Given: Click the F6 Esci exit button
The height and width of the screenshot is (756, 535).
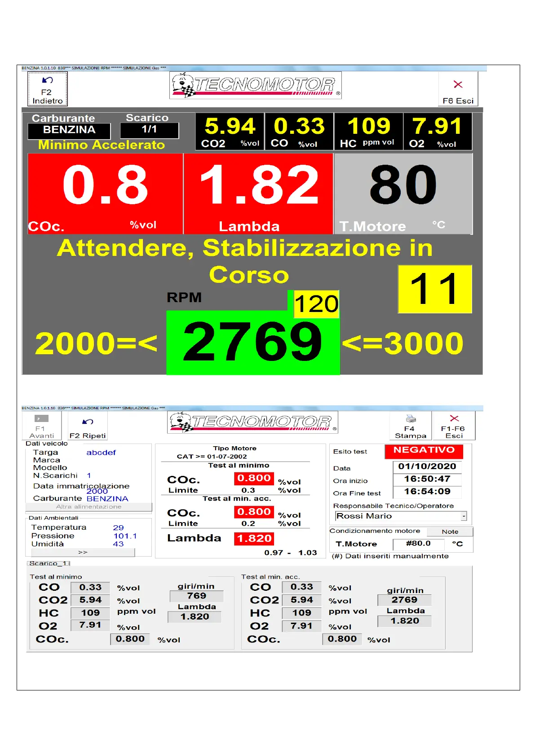Looking at the screenshot, I should point(458,89).
